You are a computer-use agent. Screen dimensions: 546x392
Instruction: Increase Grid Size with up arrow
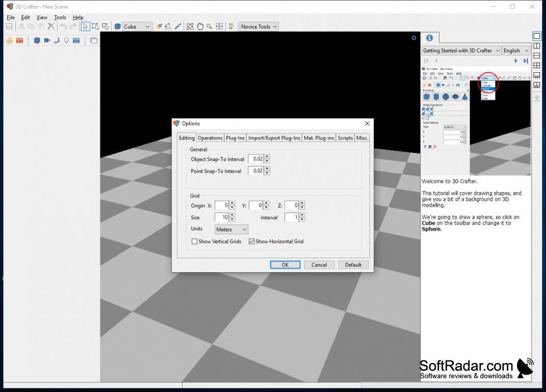232,215
